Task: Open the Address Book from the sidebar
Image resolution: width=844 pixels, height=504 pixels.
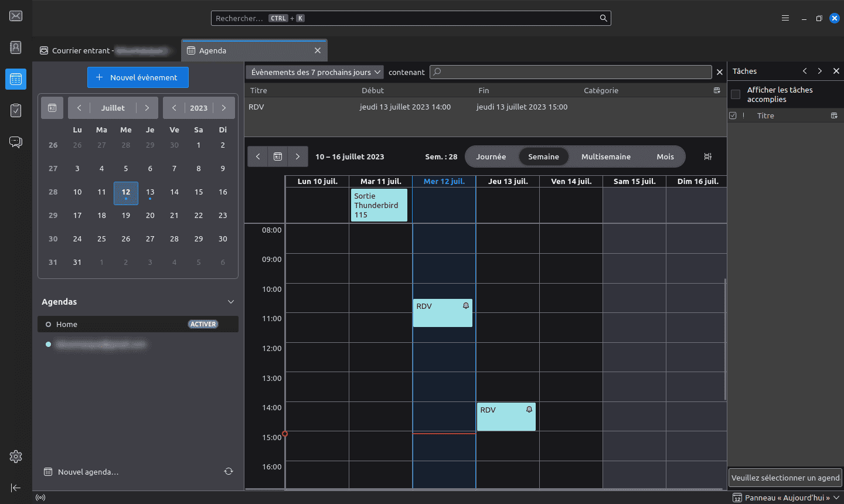Action: point(16,47)
